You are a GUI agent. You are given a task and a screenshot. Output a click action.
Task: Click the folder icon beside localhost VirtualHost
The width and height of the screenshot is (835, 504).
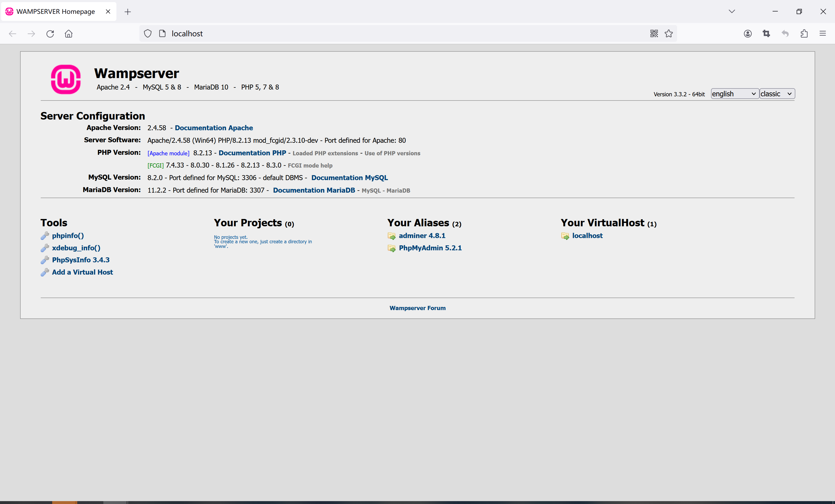pyautogui.click(x=565, y=236)
